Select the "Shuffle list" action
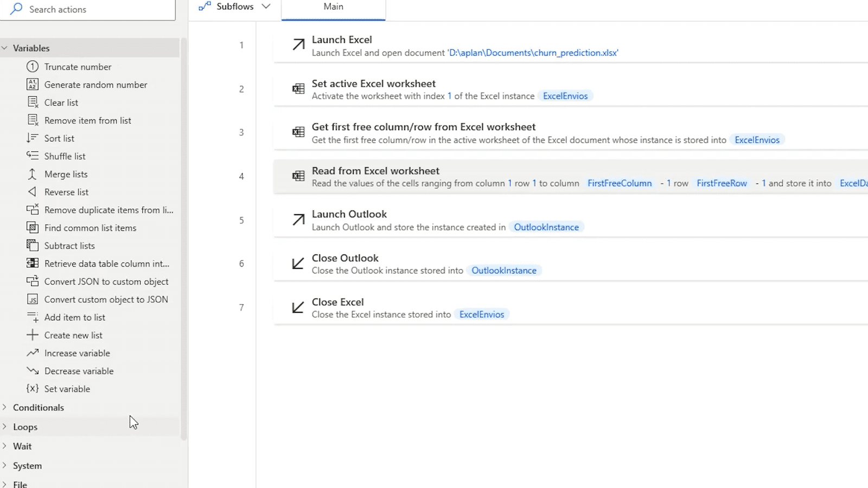Viewport: 868px width, 488px height. click(64, 156)
